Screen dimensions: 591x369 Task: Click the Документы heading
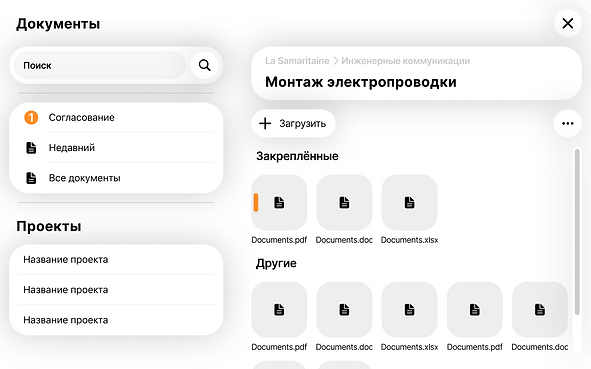click(58, 24)
